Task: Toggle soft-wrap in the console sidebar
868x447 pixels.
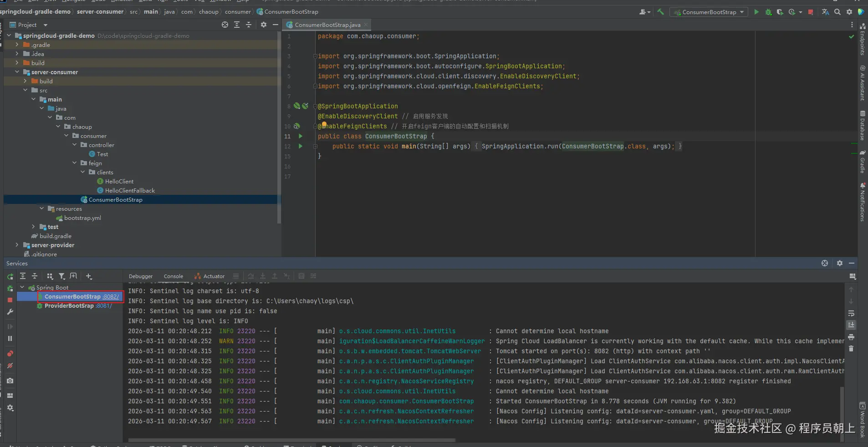Action: pyautogui.click(x=851, y=313)
